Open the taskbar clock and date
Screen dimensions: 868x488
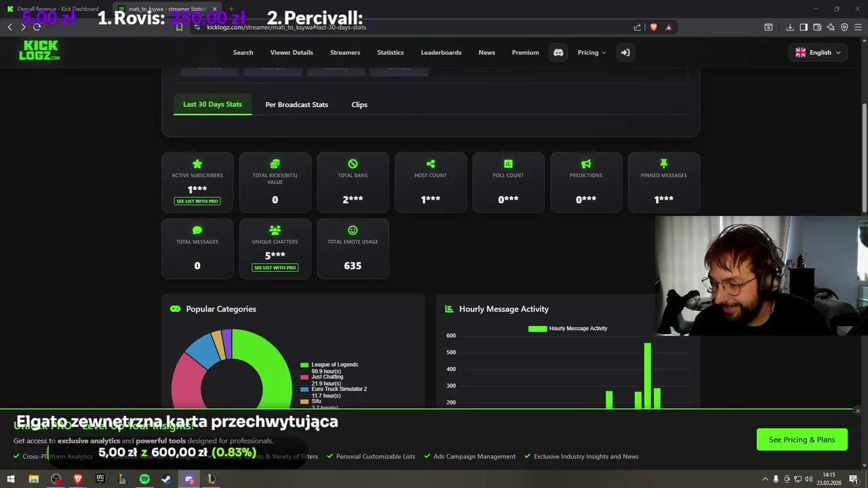[x=829, y=479]
